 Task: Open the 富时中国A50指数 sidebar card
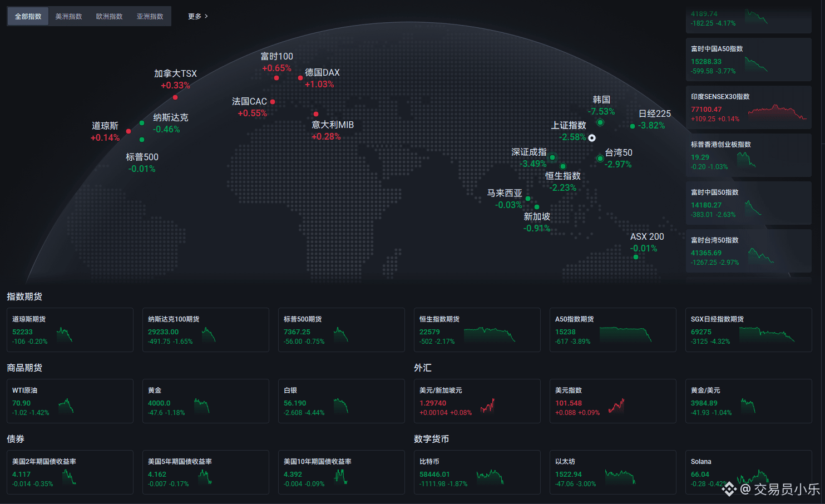pyautogui.click(x=748, y=60)
